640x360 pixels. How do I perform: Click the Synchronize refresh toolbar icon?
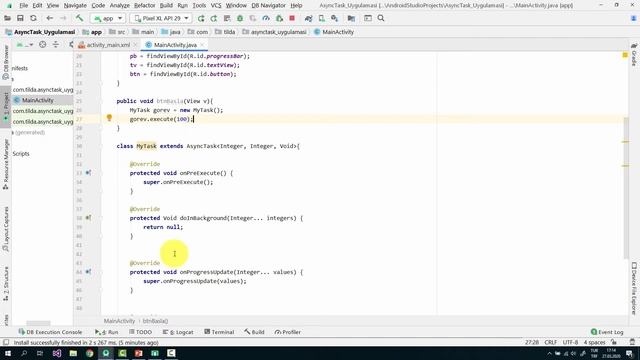tap(33, 18)
